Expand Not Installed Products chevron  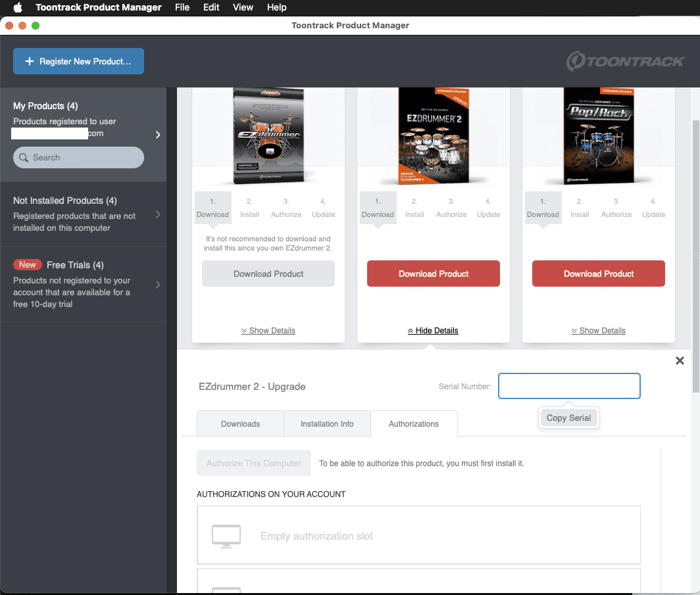158,214
